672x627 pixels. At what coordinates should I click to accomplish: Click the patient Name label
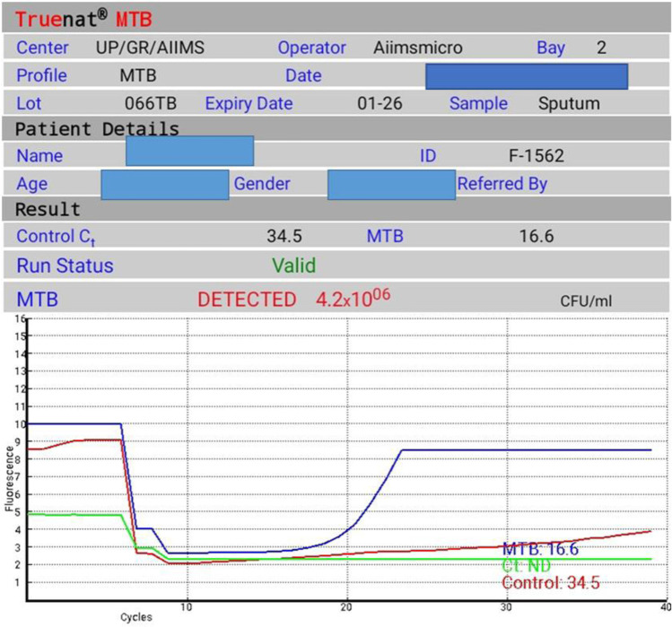39,155
